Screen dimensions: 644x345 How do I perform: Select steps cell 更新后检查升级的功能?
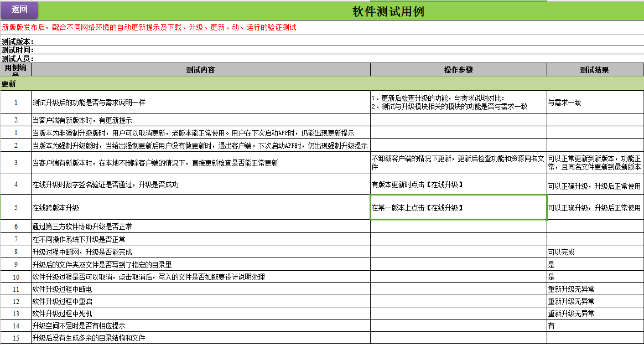(x=458, y=102)
